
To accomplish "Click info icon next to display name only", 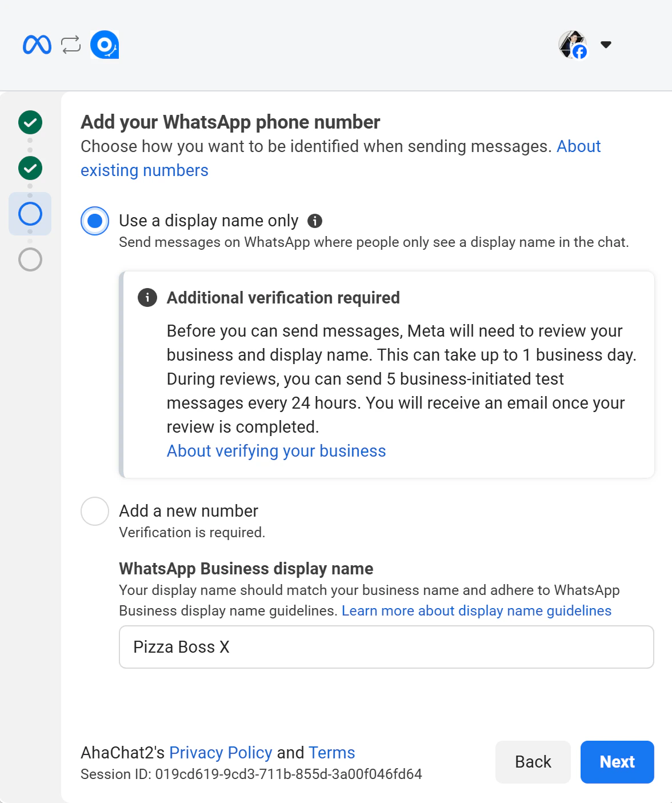I will [x=315, y=221].
